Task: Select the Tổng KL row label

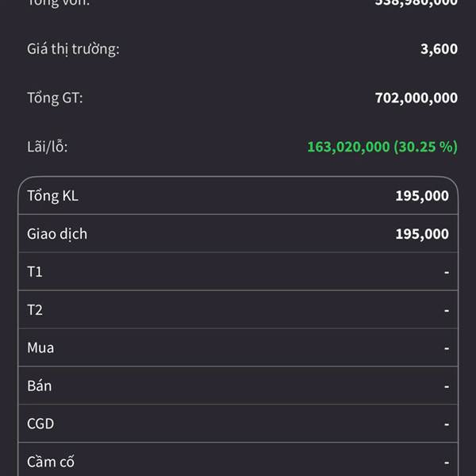Action: click(x=52, y=196)
